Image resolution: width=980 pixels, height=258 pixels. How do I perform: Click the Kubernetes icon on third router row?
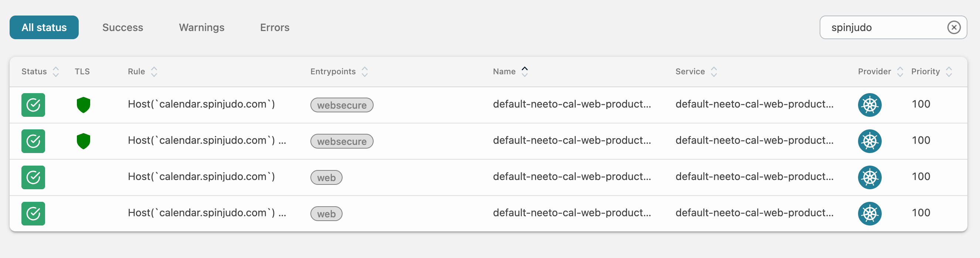(870, 177)
